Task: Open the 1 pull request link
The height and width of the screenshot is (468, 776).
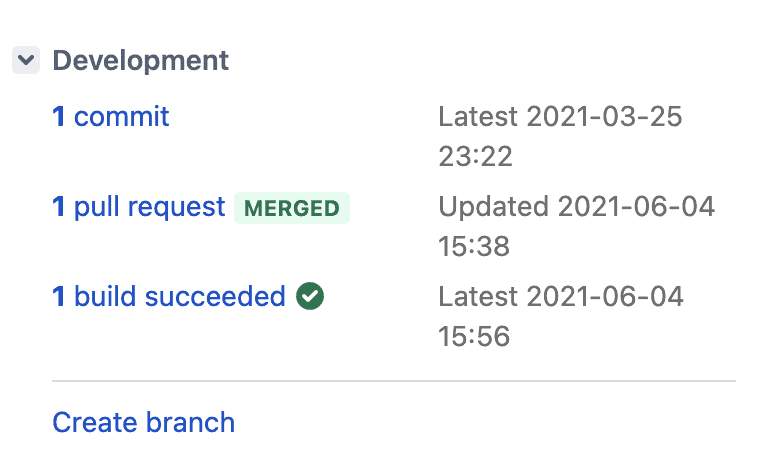Action: pos(139,207)
